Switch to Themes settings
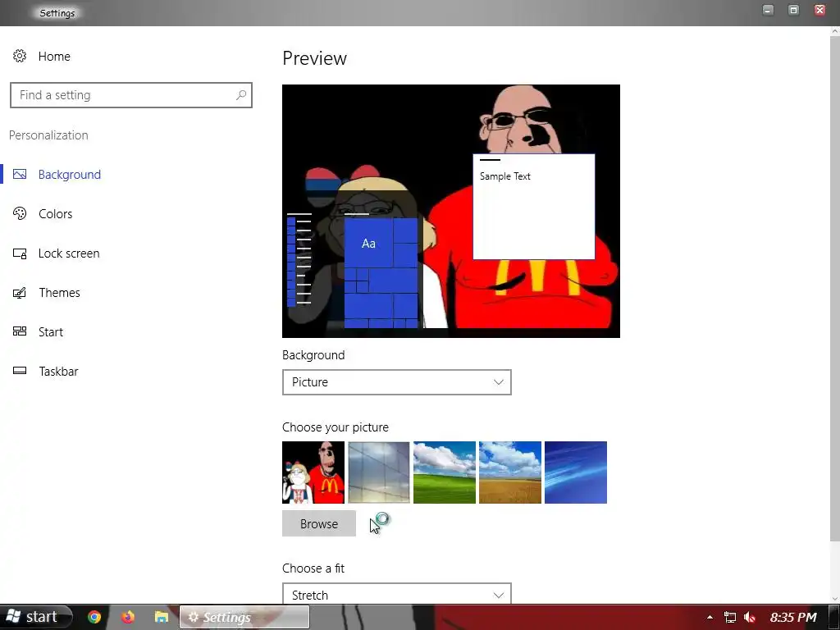Screen dimensions: 840x630 click(x=59, y=293)
